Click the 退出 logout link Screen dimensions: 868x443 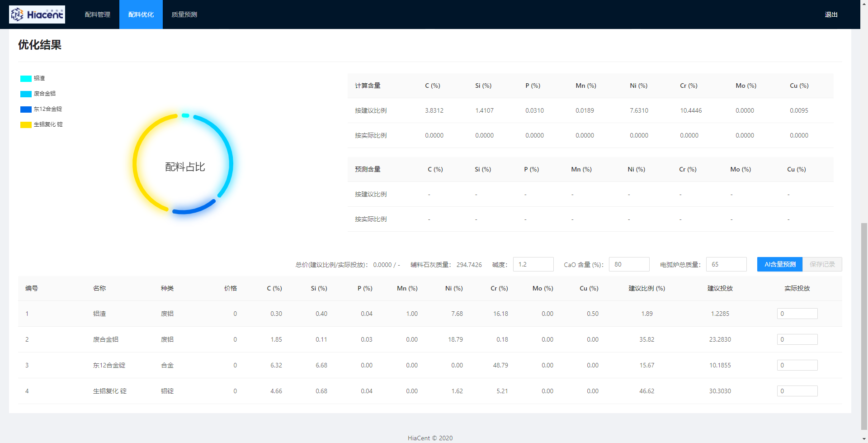pos(831,14)
